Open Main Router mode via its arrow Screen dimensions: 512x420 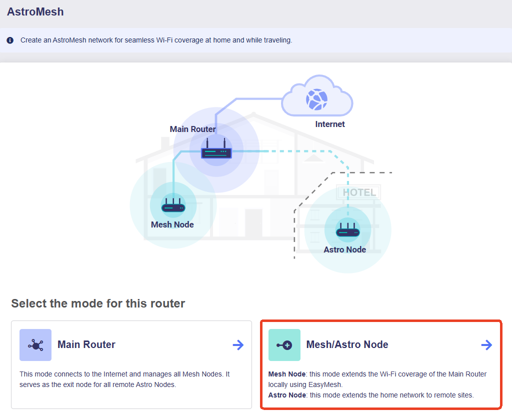(238, 345)
